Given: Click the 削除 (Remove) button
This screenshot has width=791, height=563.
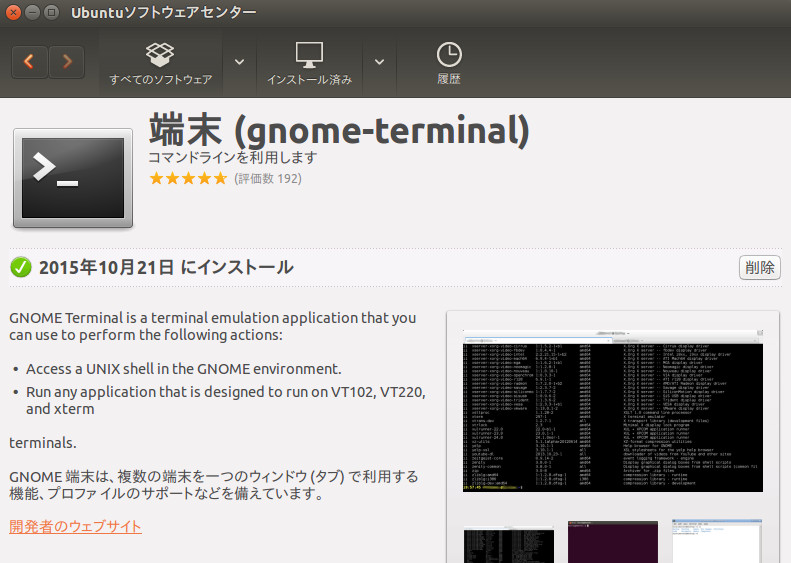Looking at the screenshot, I should (760, 267).
